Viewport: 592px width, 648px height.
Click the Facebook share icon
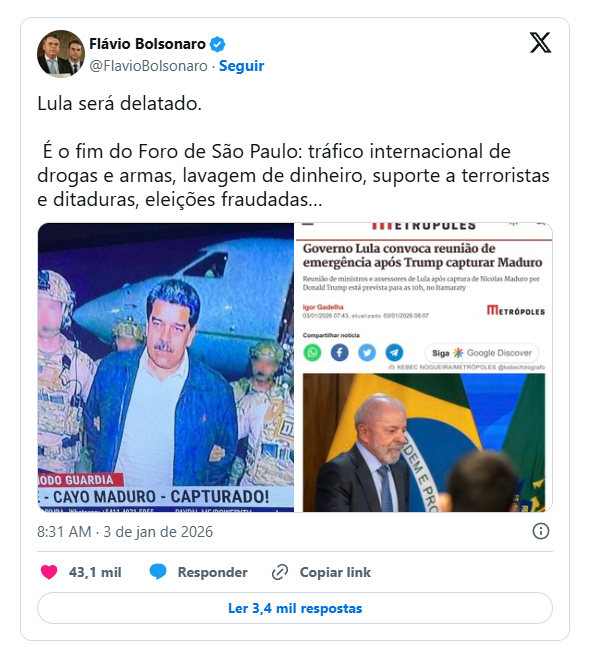[x=339, y=353]
